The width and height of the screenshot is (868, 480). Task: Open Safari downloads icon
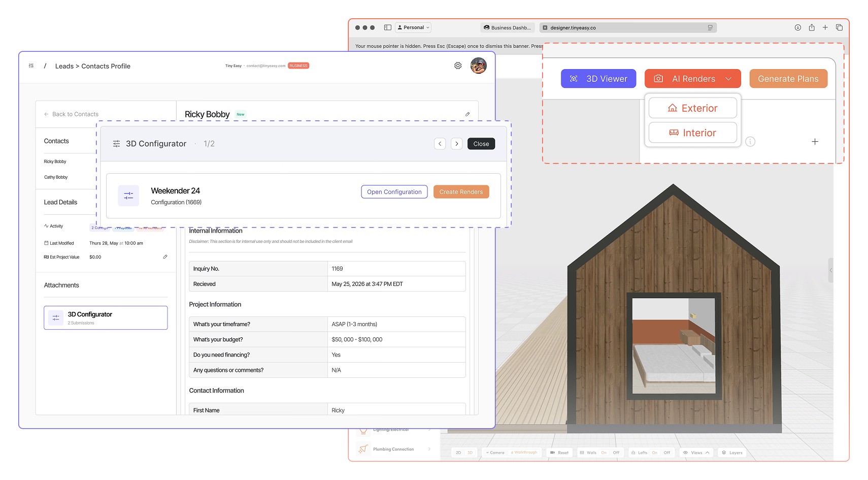tap(798, 27)
